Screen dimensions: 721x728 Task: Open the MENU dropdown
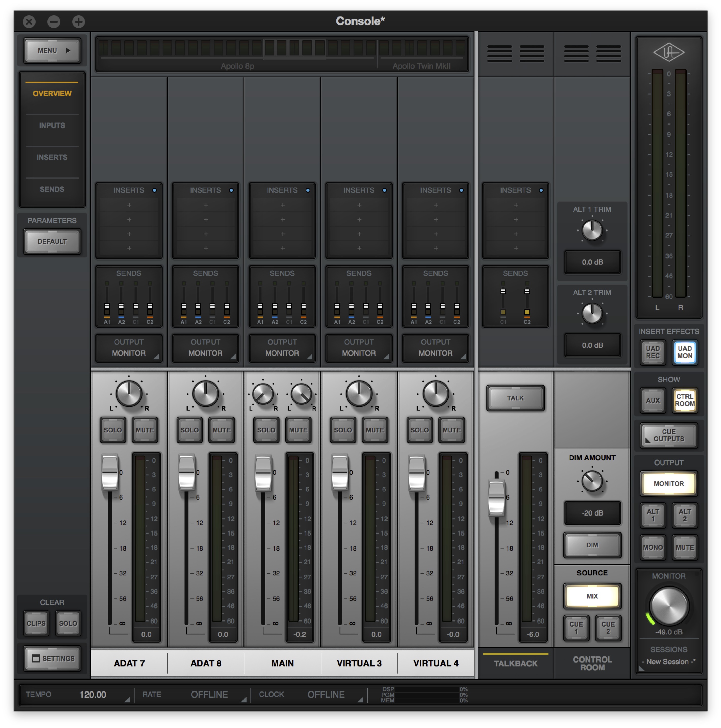(x=52, y=50)
